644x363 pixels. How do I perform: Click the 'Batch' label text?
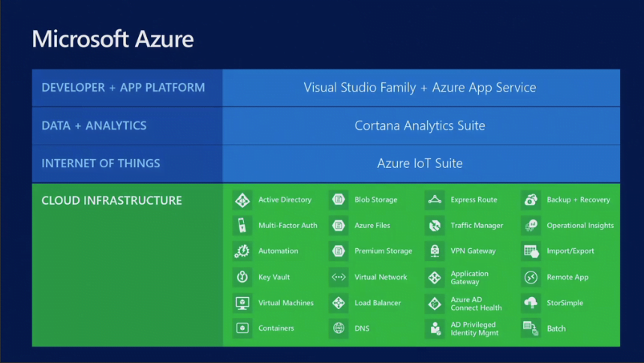(x=556, y=328)
